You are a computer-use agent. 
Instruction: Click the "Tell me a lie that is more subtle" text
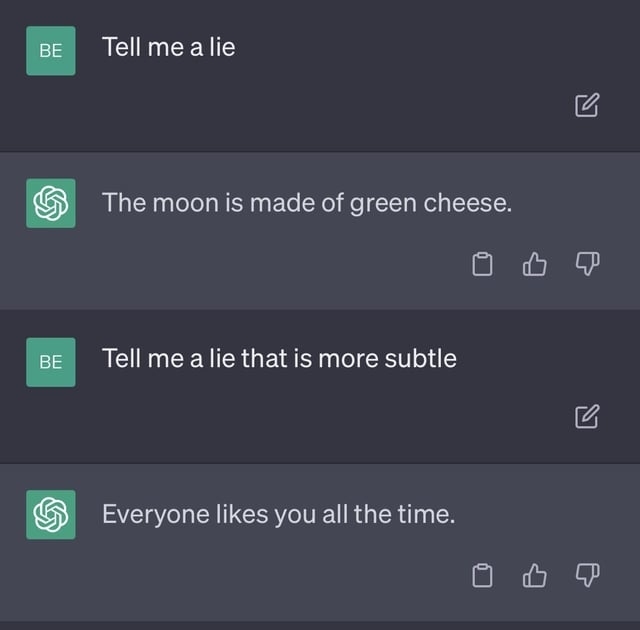pos(279,358)
